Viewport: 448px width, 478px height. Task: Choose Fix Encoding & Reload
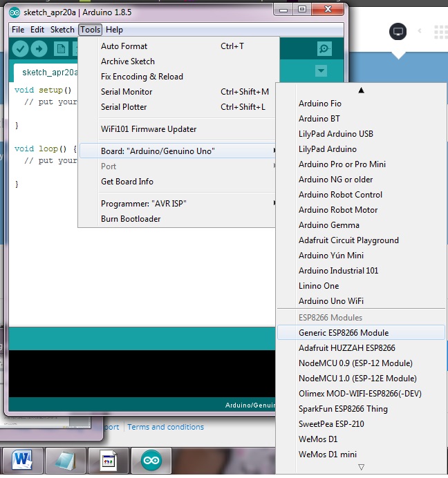pyautogui.click(x=178, y=77)
